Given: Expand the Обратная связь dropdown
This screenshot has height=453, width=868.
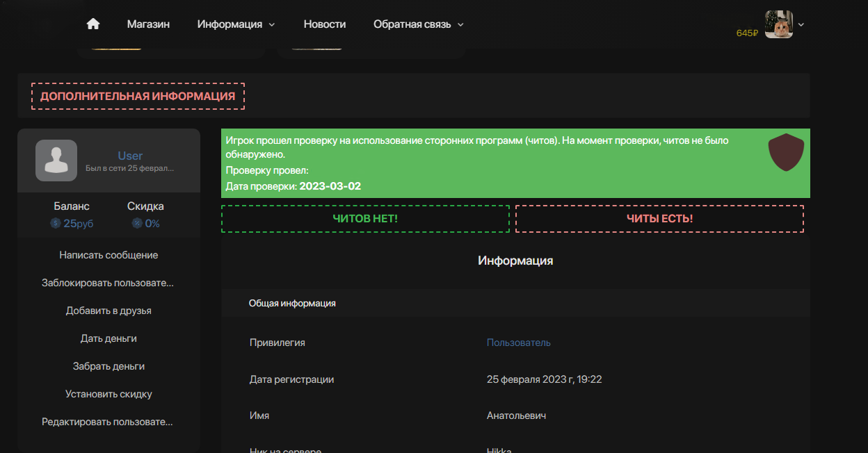Looking at the screenshot, I should (x=418, y=24).
